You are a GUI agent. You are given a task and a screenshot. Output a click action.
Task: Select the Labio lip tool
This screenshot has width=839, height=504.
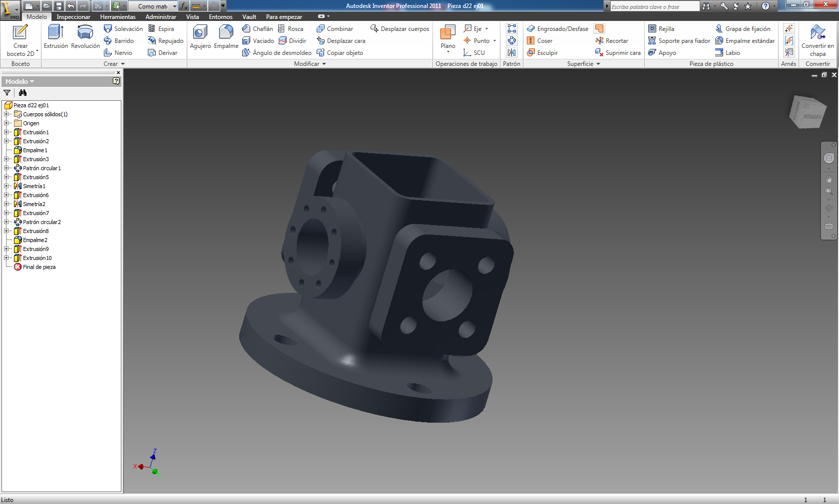pos(728,53)
